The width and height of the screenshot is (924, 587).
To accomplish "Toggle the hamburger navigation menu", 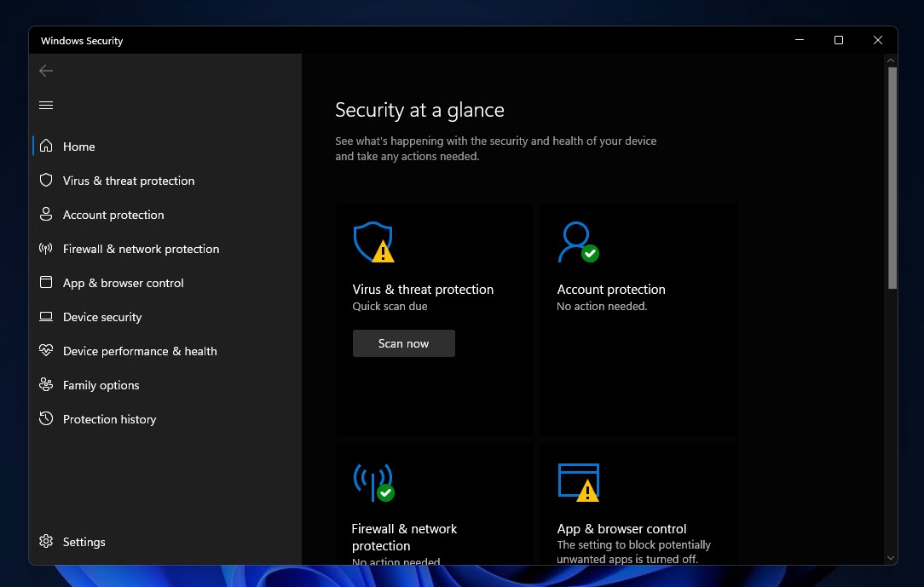I will tap(46, 105).
